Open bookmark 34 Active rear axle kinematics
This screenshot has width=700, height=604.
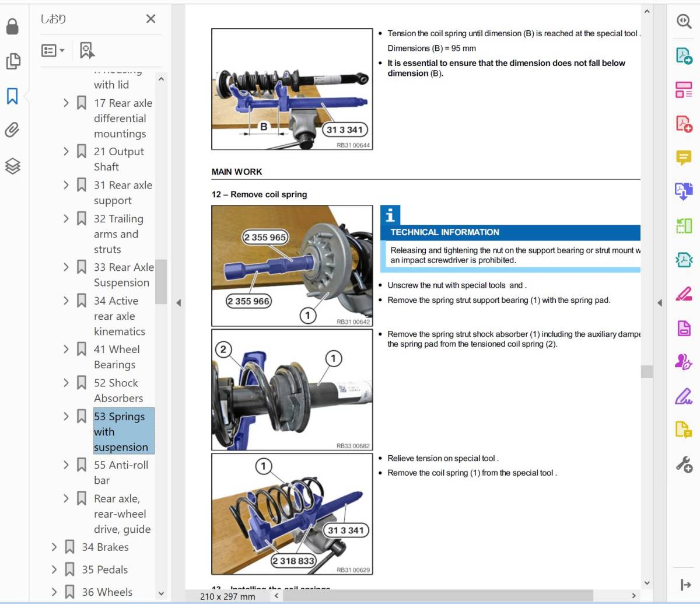click(x=120, y=316)
